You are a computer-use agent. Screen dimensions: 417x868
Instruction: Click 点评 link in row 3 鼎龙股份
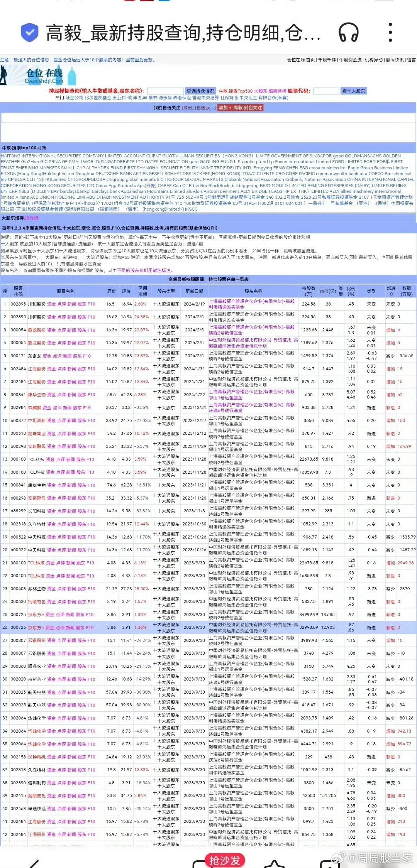61,330
